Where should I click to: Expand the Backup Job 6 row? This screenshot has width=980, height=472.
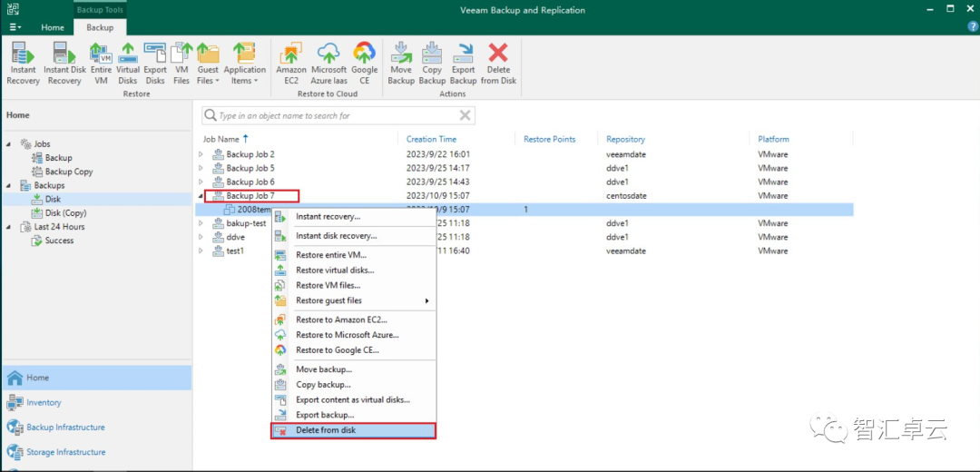point(201,182)
